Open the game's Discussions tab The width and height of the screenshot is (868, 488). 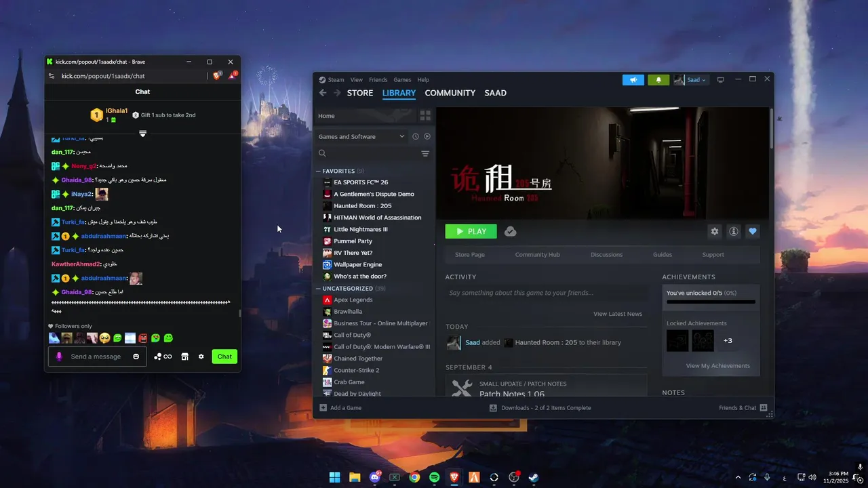[606, 255]
